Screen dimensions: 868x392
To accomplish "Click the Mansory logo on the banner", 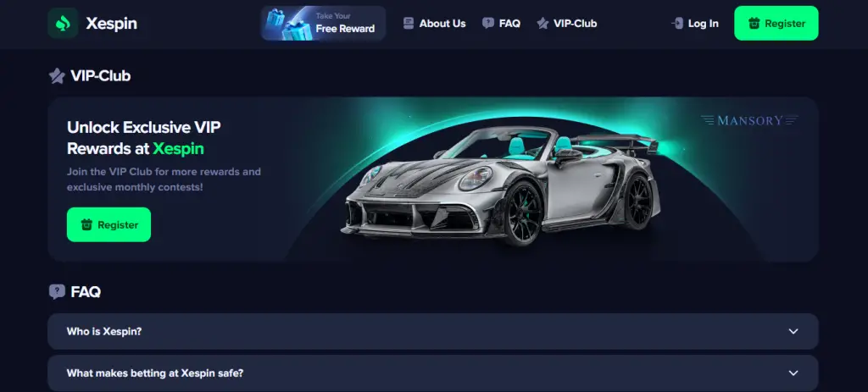I will tap(749, 120).
